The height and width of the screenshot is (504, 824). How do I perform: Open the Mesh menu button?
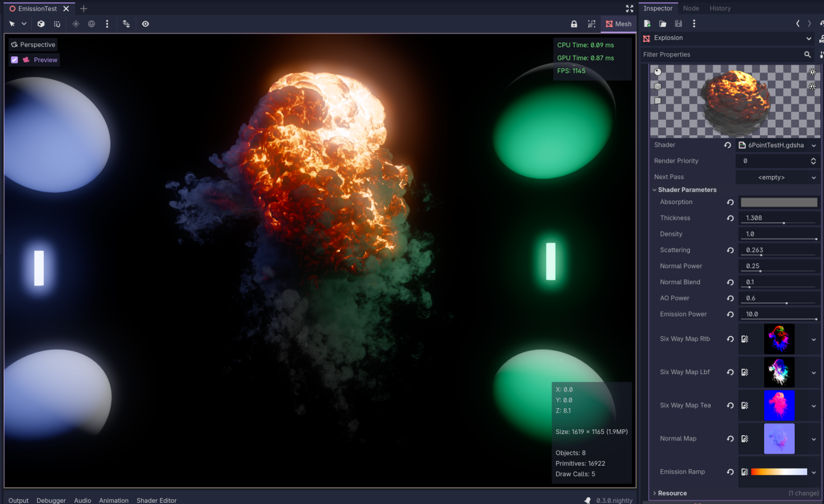tap(618, 24)
